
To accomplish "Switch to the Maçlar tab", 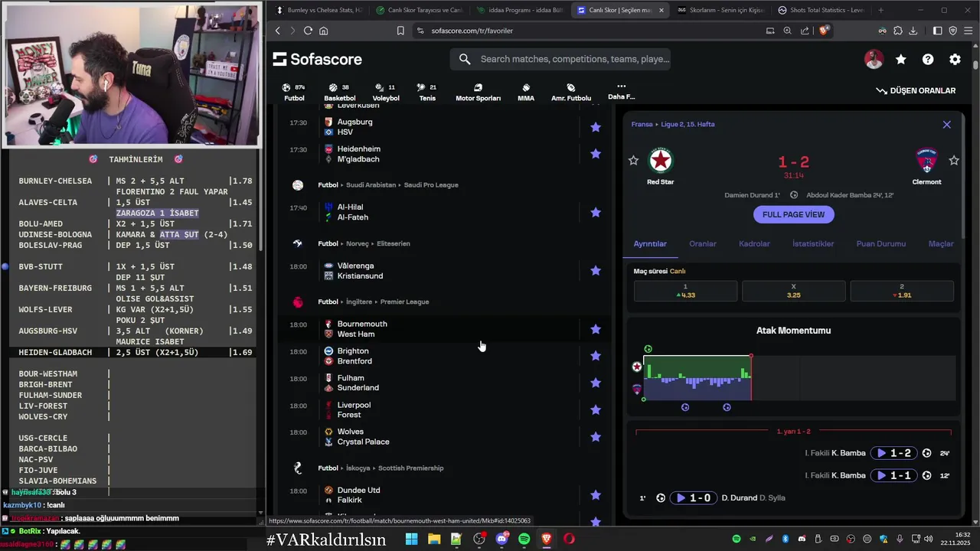I will pyautogui.click(x=941, y=243).
